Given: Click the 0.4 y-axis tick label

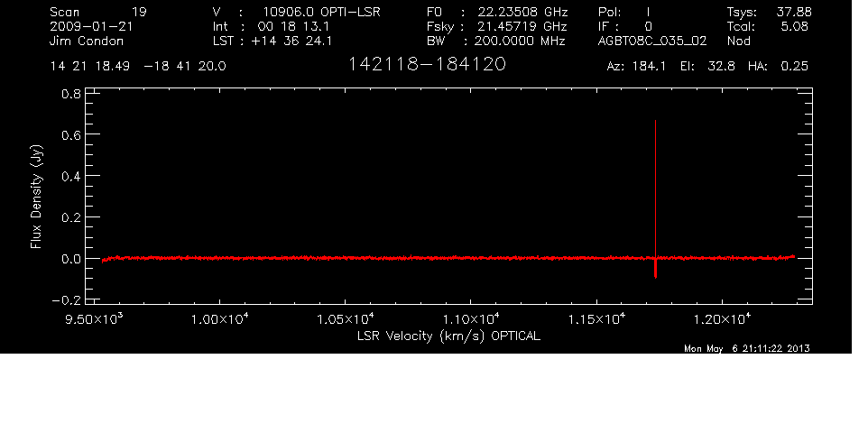Looking at the screenshot, I should click(x=70, y=176).
